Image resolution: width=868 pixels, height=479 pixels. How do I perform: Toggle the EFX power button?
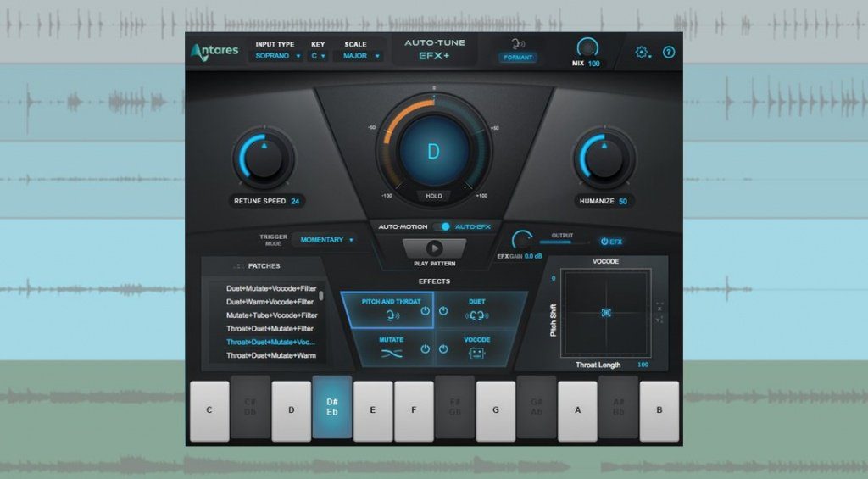tap(612, 242)
